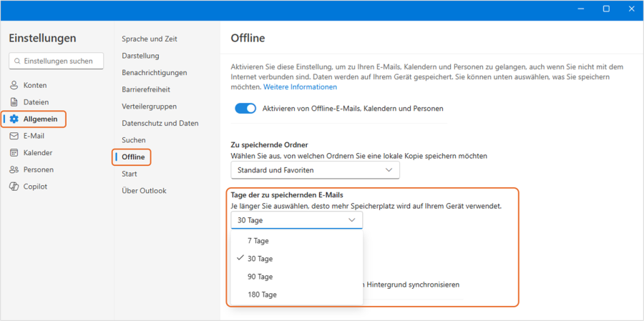The width and height of the screenshot is (644, 321).
Task: Open Benachrichtigungen settings page
Action: [x=155, y=73]
